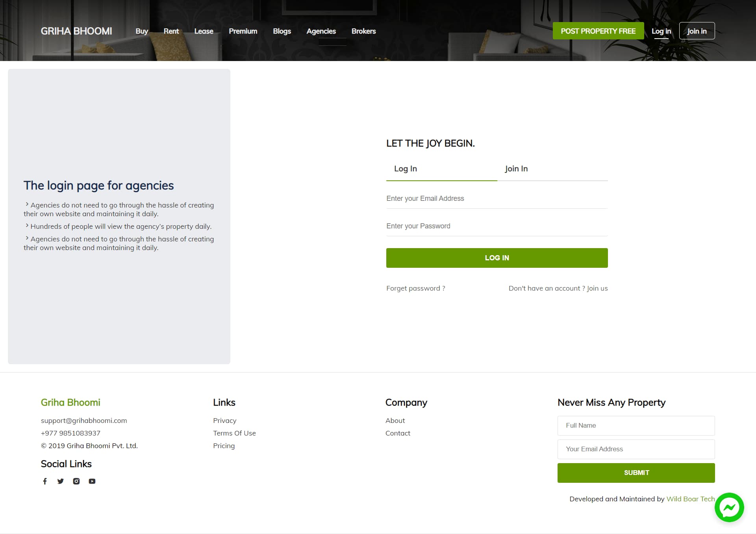Click the green LOG IN button
The width and height of the screenshot is (756, 534).
click(497, 258)
